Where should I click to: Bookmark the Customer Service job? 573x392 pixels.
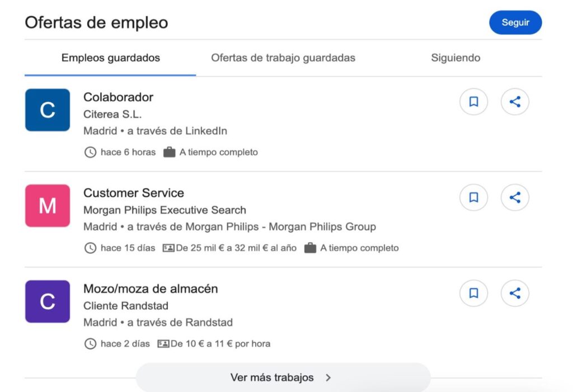coord(473,197)
